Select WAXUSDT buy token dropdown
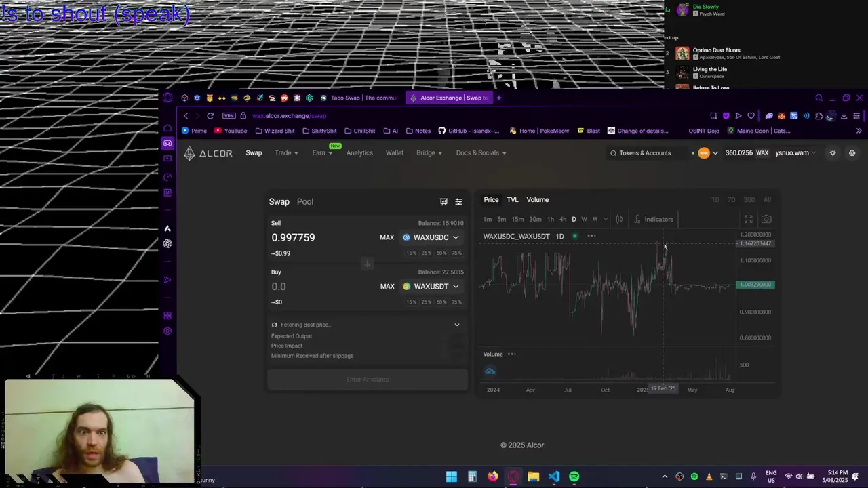Image resolution: width=868 pixels, height=488 pixels. point(431,286)
